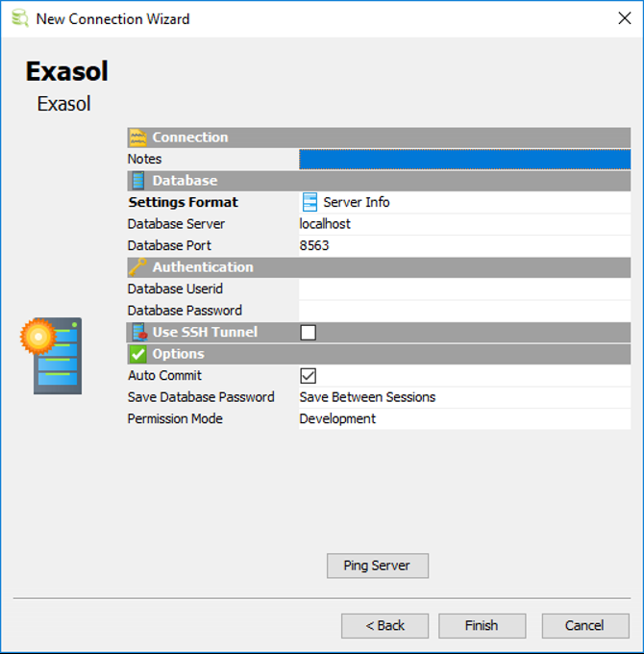This screenshot has height=654, width=644.
Task: Select the Database Password label
Action: coord(185,311)
